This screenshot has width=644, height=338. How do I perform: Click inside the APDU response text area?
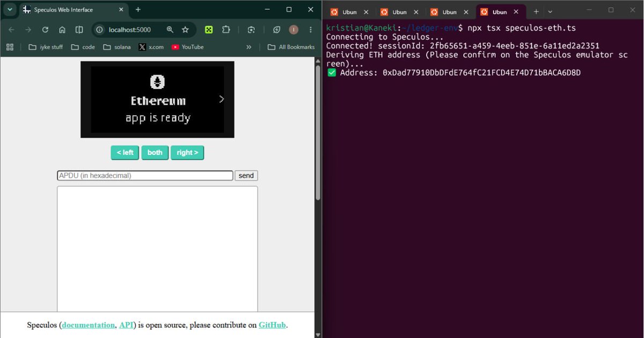(x=157, y=249)
